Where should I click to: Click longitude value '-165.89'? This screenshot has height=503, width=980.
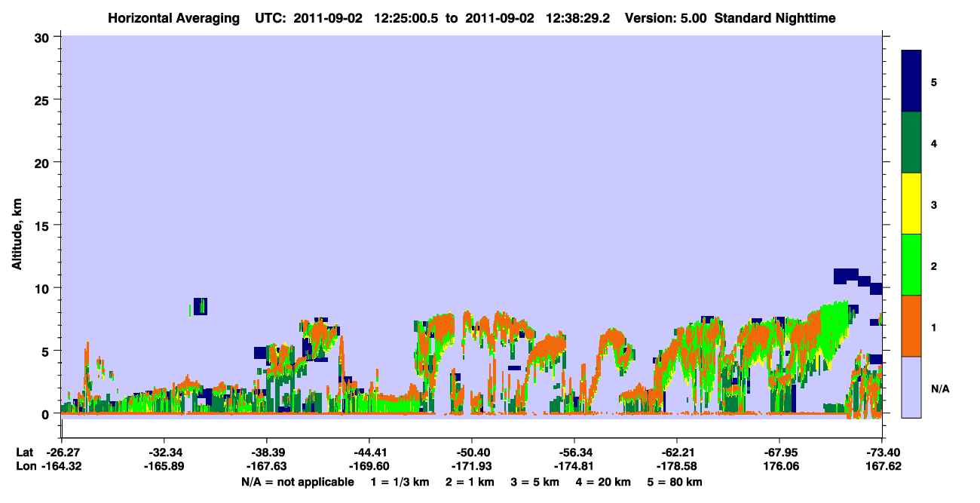pyautogui.click(x=164, y=466)
